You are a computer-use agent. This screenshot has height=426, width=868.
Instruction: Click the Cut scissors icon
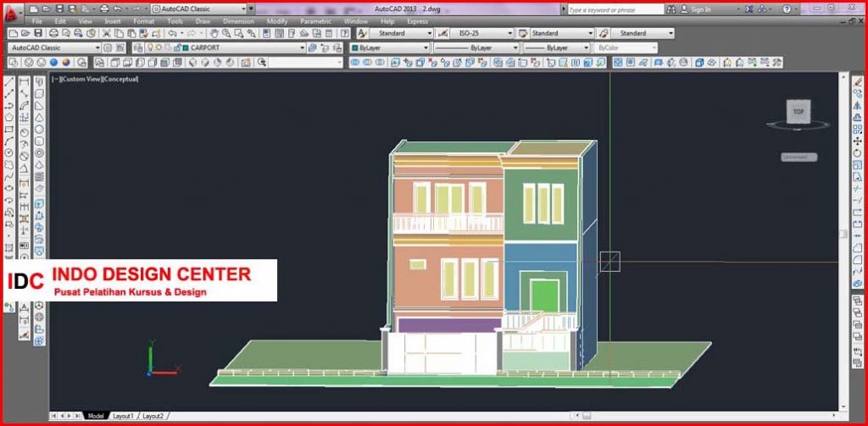106,34
